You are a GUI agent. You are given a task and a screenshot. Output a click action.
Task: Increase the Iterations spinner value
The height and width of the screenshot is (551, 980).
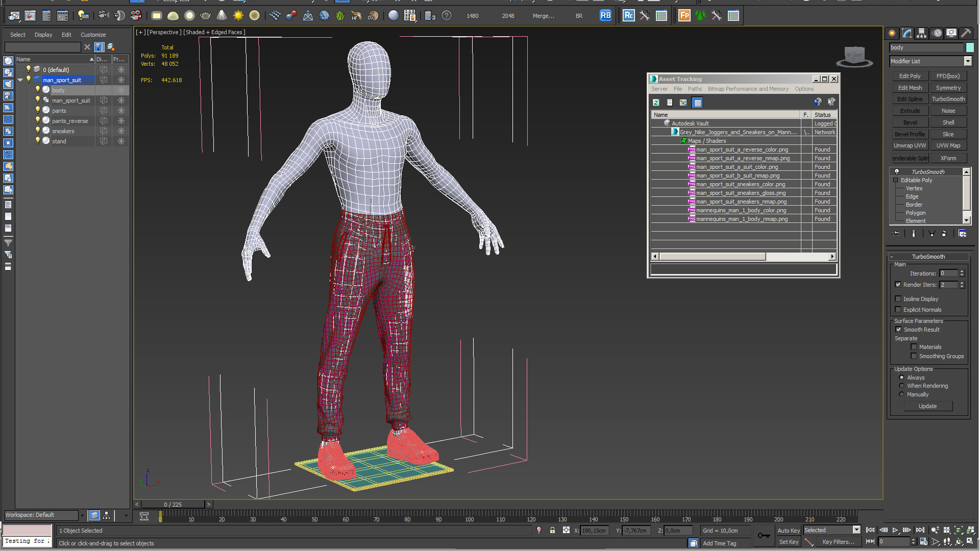[962, 271]
